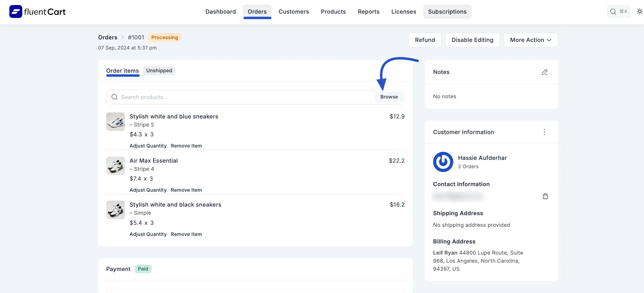Open the Orders breadcrumb link

pos(107,37)
